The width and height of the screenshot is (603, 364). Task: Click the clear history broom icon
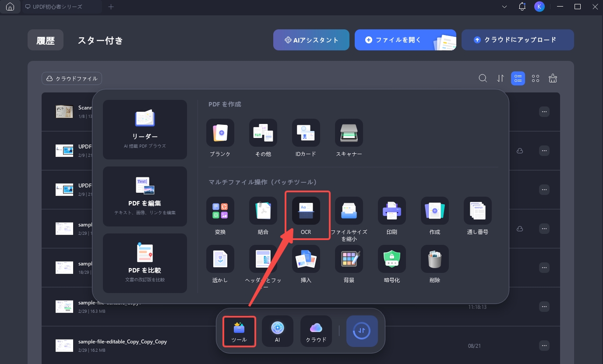click(x=553, y=78)
